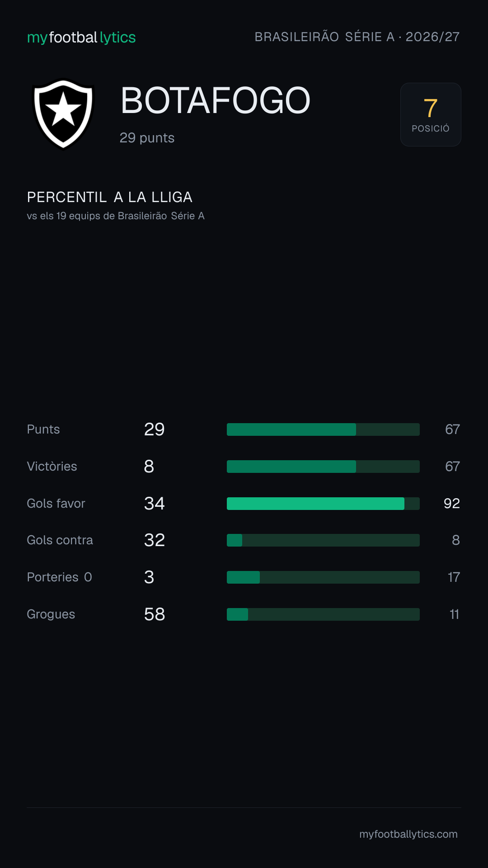This screenshot has height=868, width=488.
Task: Click the Punts row label
Action: (43, 429)
